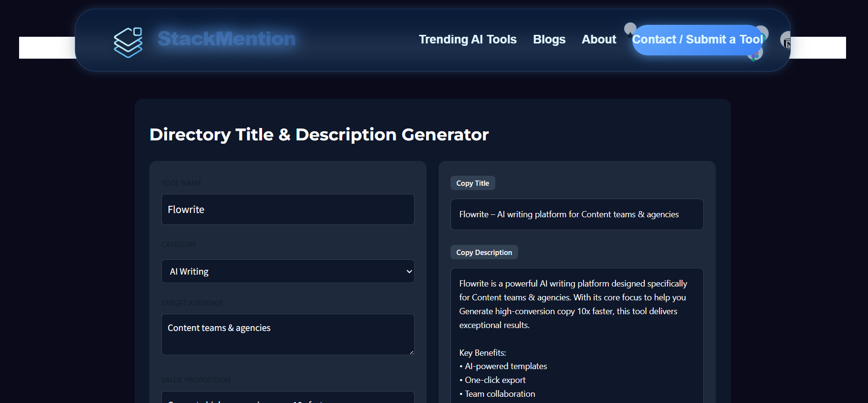Go to the Blogs page
This screenshot has height=403, width=868.
[549, 39]
